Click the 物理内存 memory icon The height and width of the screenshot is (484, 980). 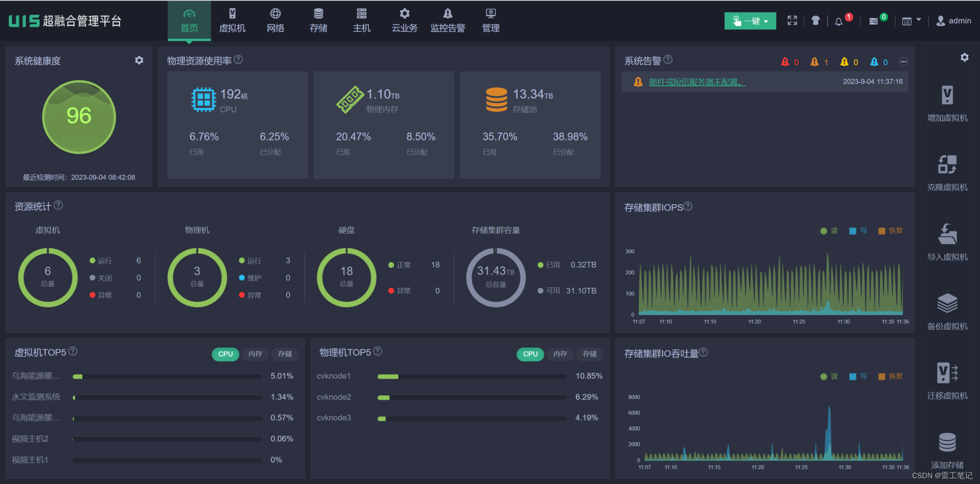(x=350, y=99)
